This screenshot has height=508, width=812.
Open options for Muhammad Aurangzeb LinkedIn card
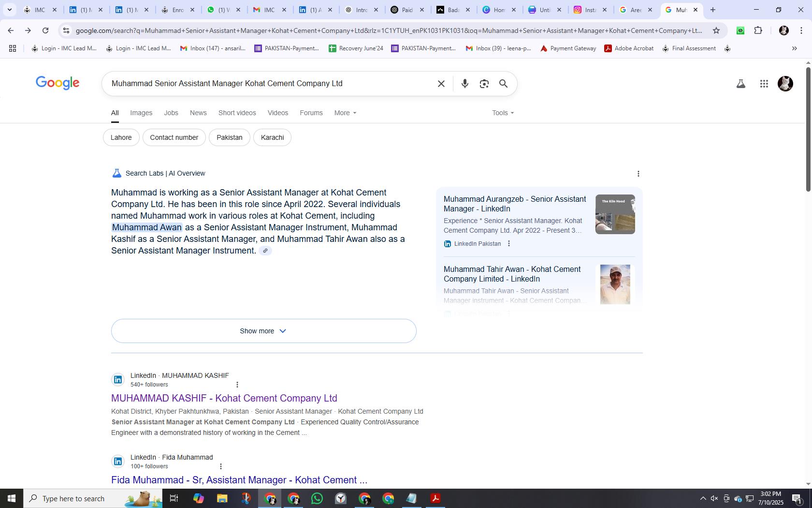(508, 243)
